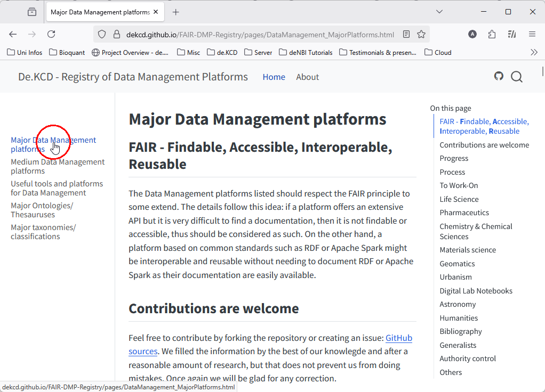
Task: Reload the page with the refresh button
Action: point(51,34)
